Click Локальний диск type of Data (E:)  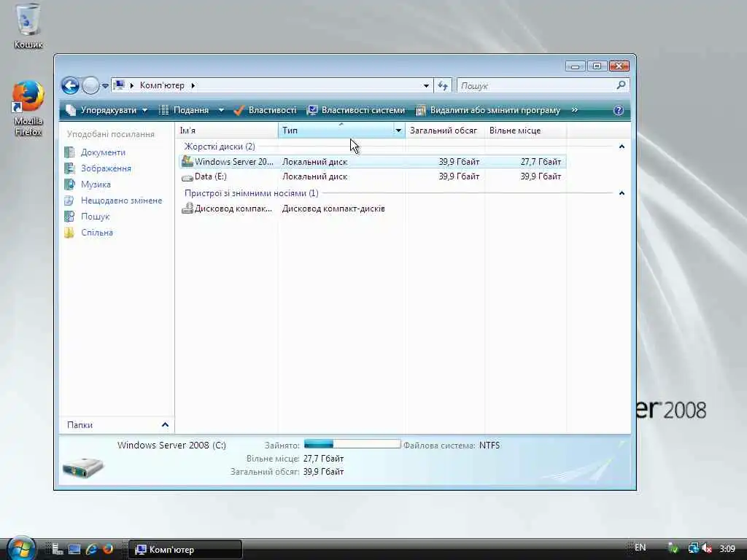pos(314,176)
